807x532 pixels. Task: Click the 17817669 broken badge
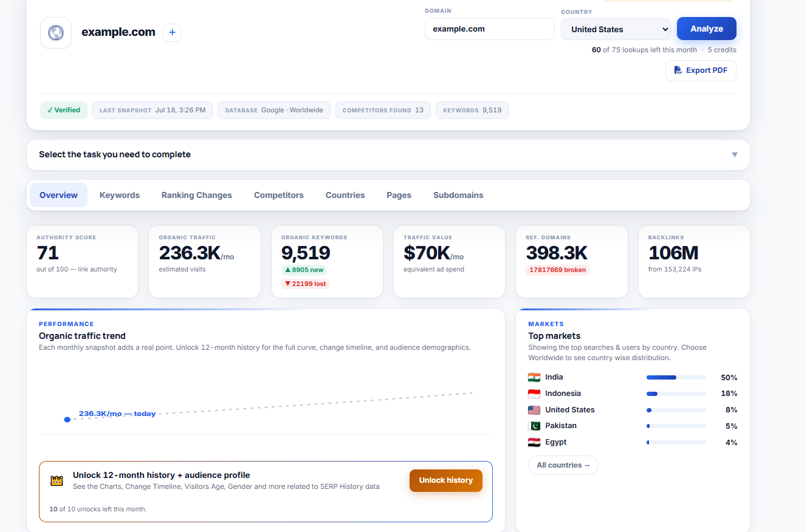click(557, 270)
